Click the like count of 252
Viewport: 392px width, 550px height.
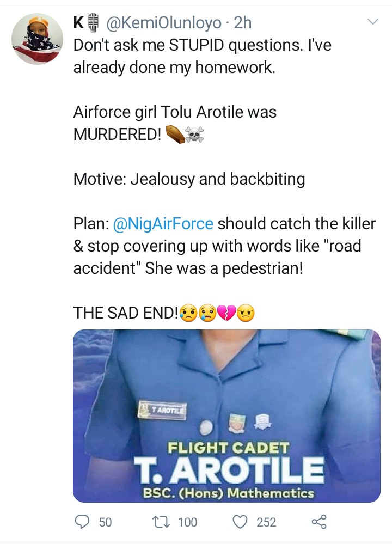pyautogui.click(x=266, y=523)
